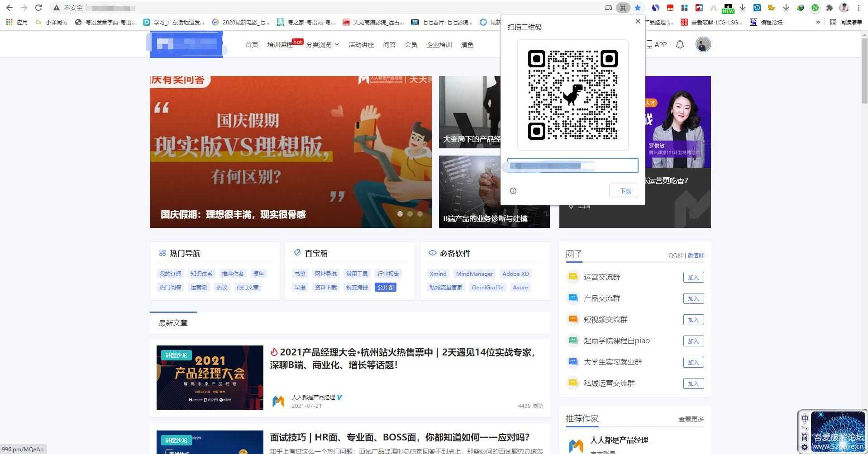
Task: Open the Chrome three-dot menu
Action: point(858,8)
